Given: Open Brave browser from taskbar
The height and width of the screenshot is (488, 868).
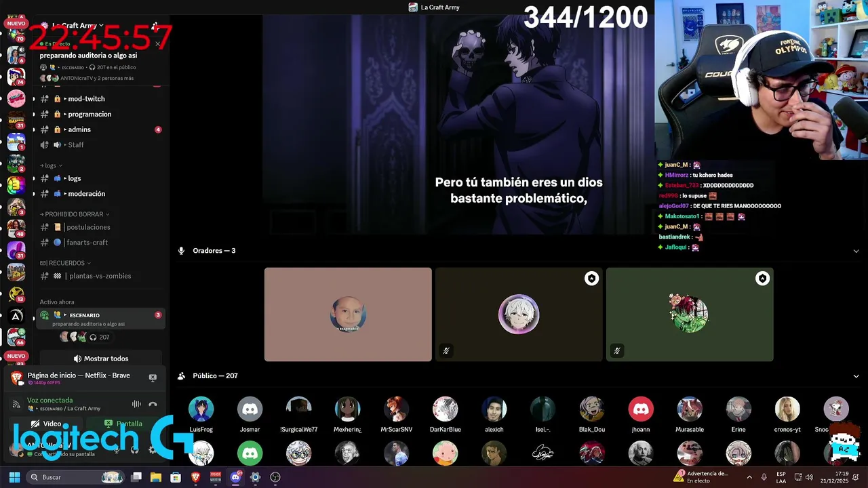Looking at the screenshot, I should 195,477.
